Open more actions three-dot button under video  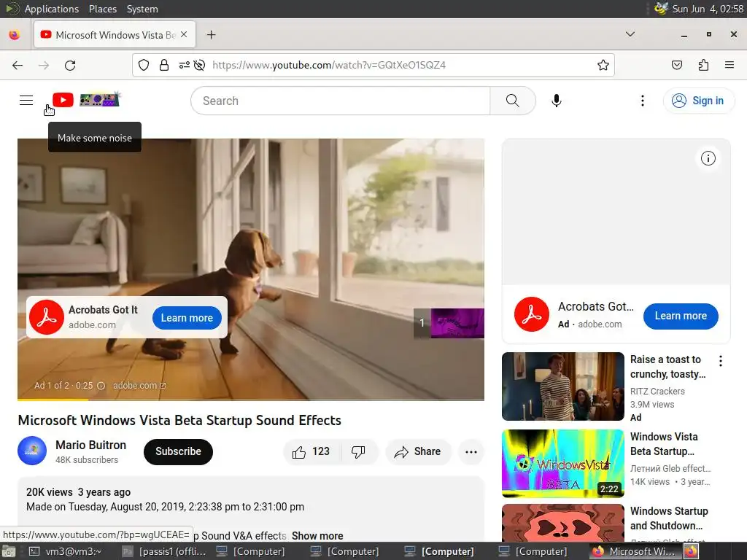(x=471, y=452)
